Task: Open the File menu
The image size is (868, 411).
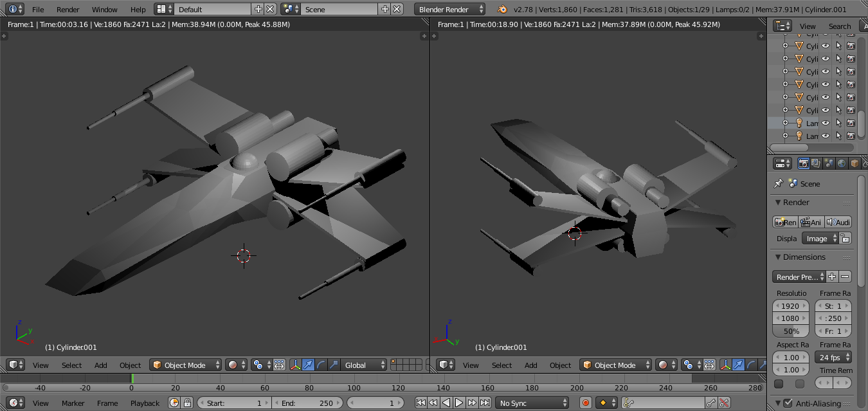Action: click(x=38, y=10)
